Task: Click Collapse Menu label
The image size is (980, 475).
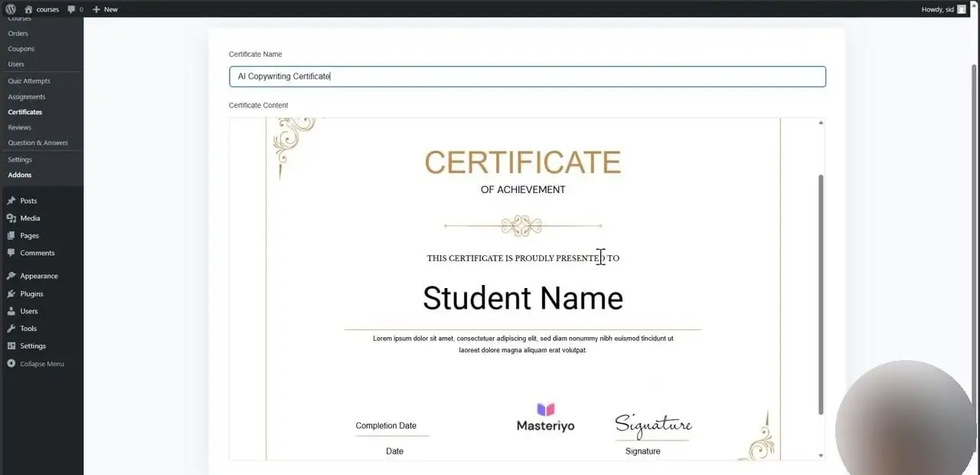Action: click(42, 364)
